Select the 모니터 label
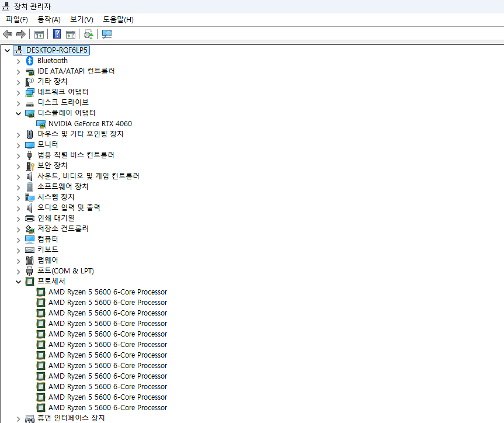Image resolution: width=504 pixels, height=423 pixels. point(47,144)
